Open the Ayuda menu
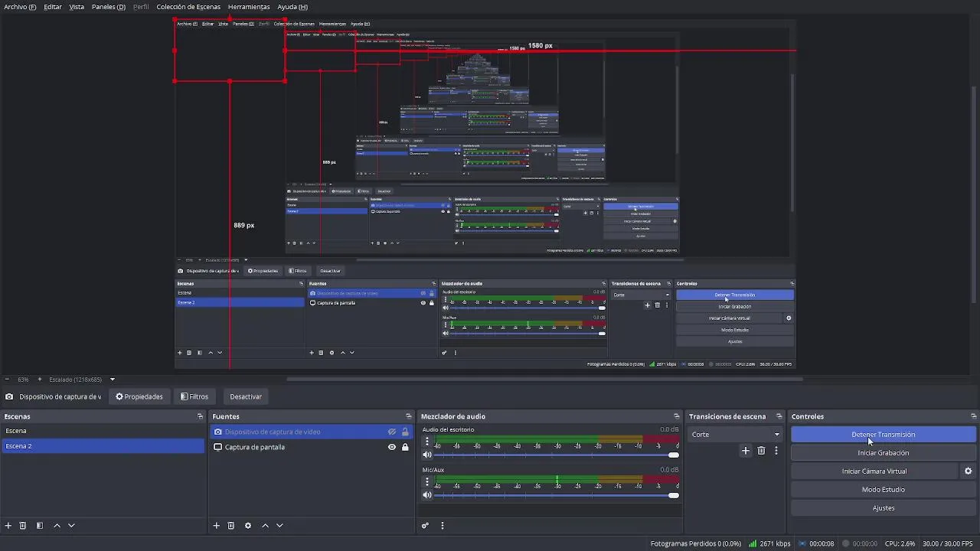 click(292, 7)
